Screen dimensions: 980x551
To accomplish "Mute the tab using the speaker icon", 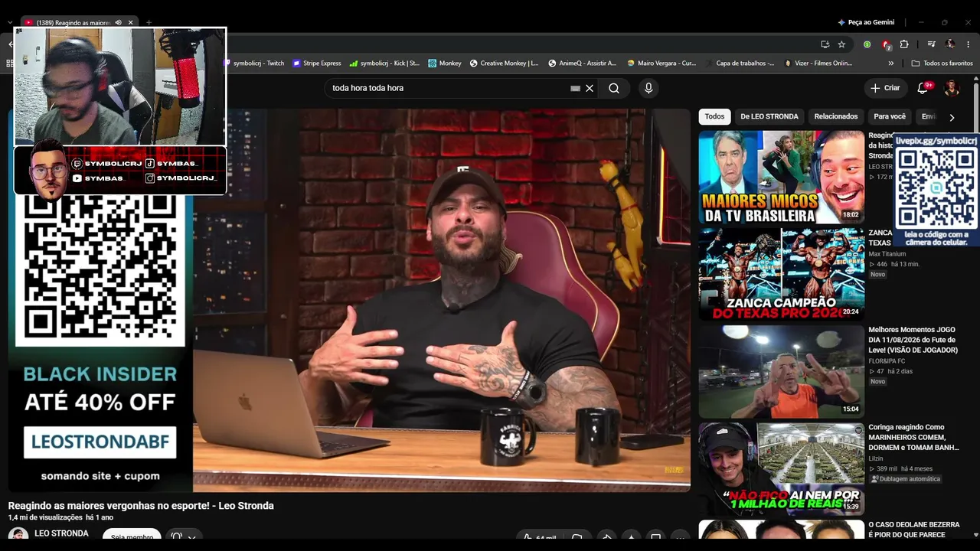I will pyautogui.click(x=119, y=23).
